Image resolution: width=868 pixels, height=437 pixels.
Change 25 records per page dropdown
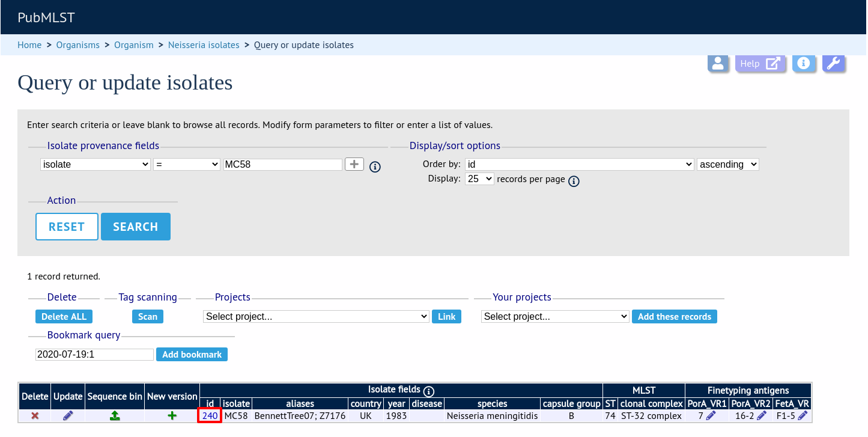click(x=479, y=179)
